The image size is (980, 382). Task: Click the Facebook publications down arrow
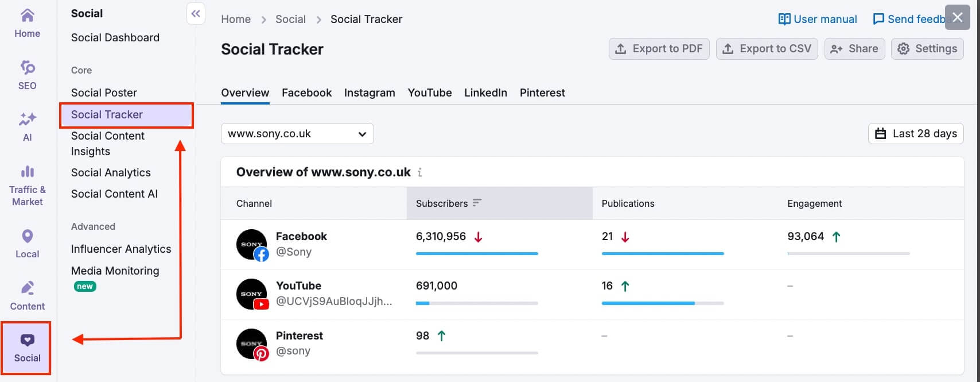(x=625, y=237)
